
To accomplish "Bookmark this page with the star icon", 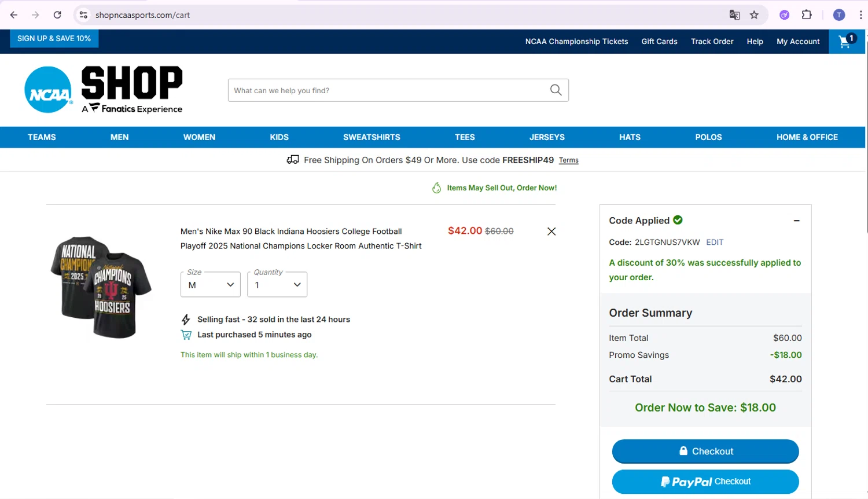I will point(754,15).
